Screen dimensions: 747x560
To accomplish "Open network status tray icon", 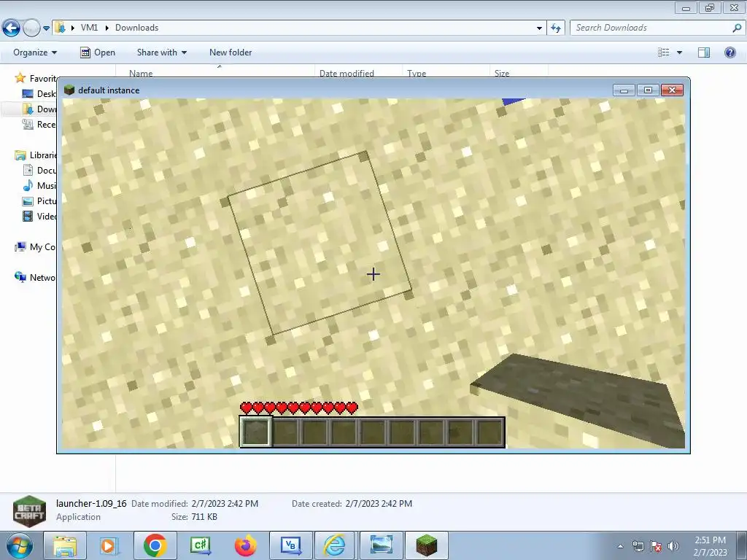I will (638, 546).
